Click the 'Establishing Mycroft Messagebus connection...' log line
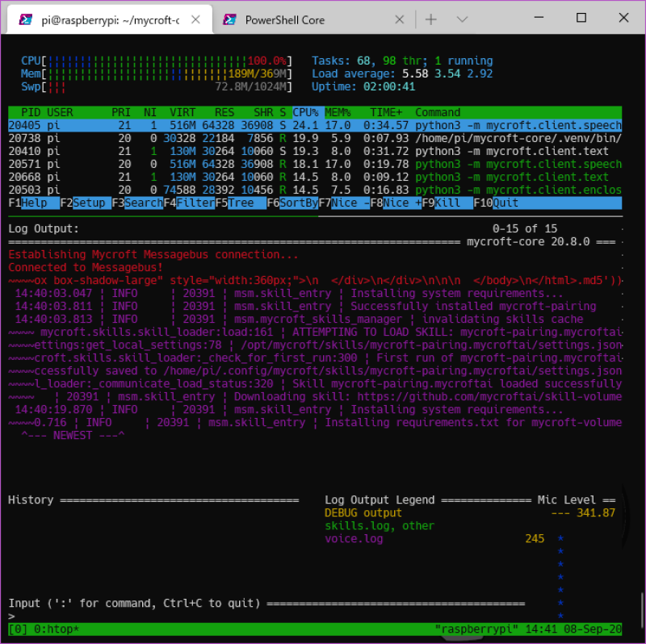This screenshot has height=644, width=646. (x=153, y=254)
